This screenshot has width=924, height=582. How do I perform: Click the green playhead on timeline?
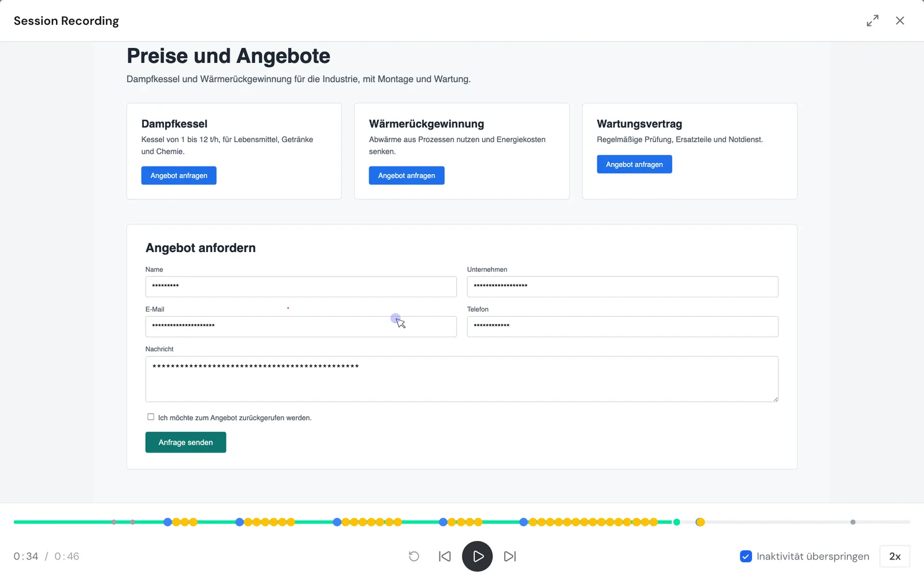677,522
